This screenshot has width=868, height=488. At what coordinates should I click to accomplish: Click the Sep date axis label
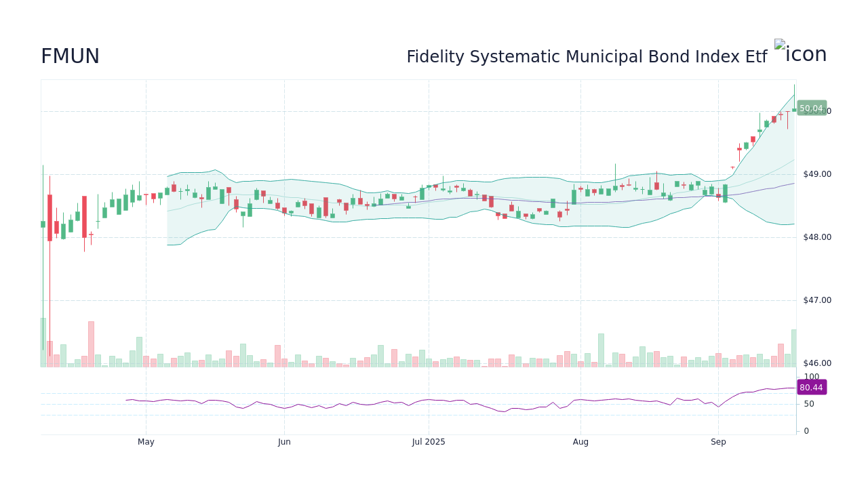point(718,442)
